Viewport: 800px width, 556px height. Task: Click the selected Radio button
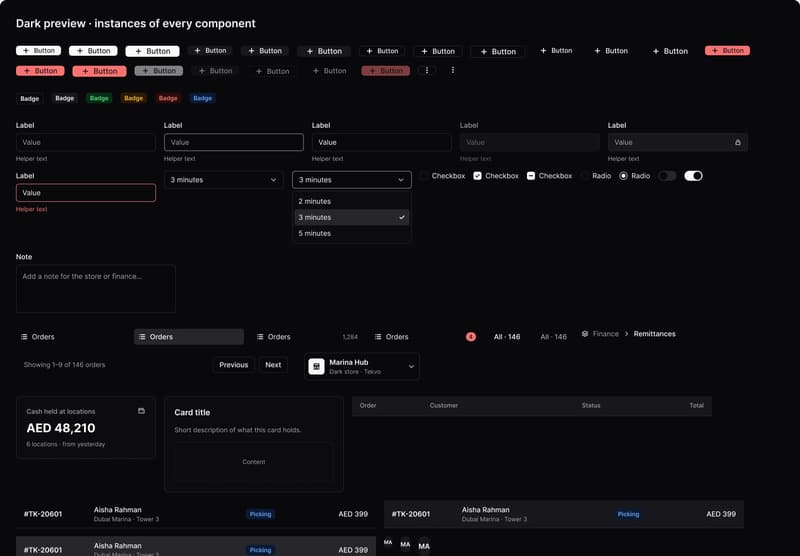pyautogui.click(x=623, y=176)
